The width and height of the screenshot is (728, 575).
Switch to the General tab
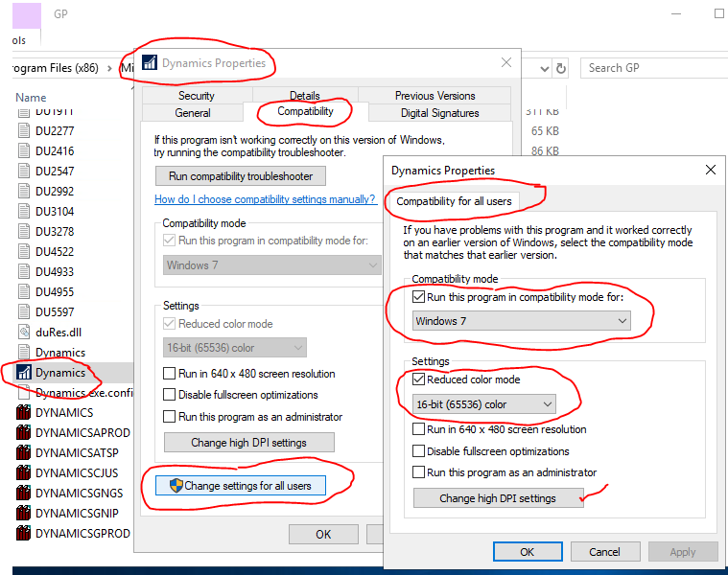coord(193,113)
